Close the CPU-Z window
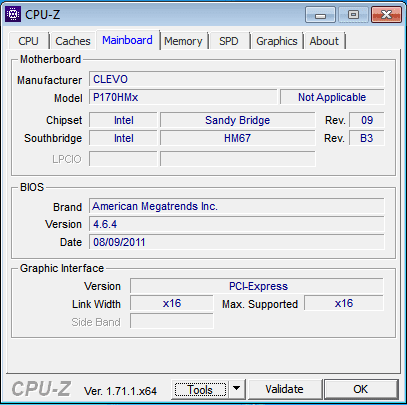Viewport: 407px width, 405px height. [386, 15]
